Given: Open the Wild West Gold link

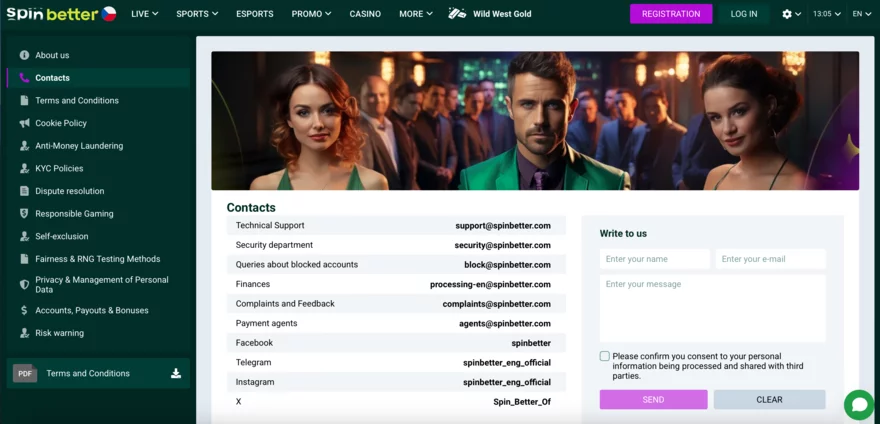Looking at the screenshot, I should point(502,14).
